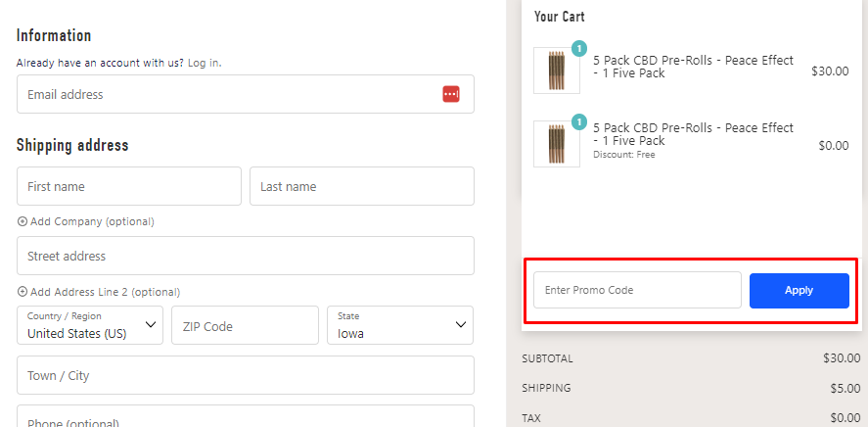The image size is (868, 427).
Task: Click Add Address Line 2 (optional) link
Action: (x=99, y=292)
